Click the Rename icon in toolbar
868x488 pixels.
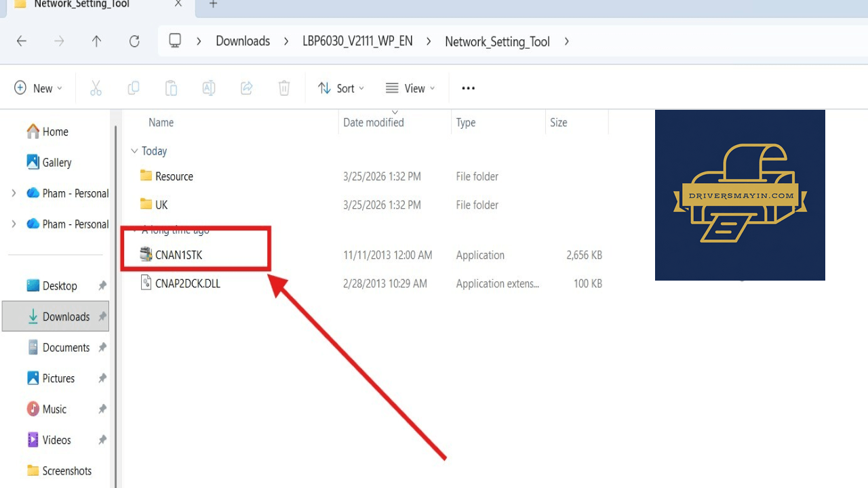tap(209, 88)
